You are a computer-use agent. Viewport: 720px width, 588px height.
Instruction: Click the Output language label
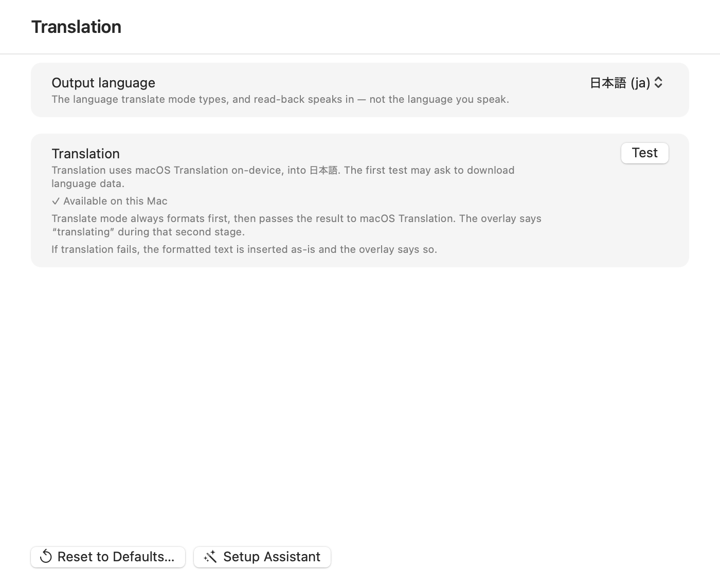tap(103, 83)
